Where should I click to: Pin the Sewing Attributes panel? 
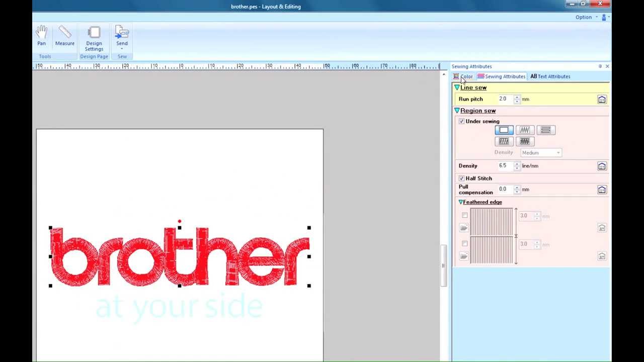tap(600, 66)
